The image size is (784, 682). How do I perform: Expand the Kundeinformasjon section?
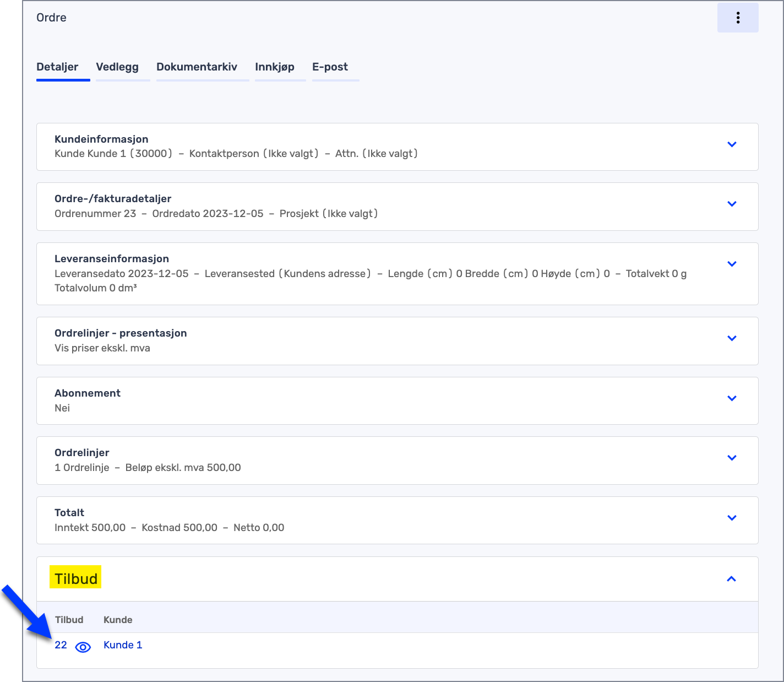click(x=732, y=144)
